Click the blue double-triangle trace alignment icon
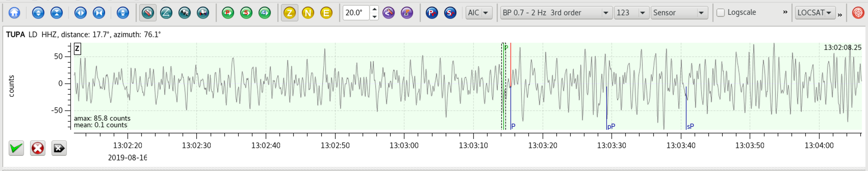This screenshot has height=171, width=868. click(x=123, y=13)
